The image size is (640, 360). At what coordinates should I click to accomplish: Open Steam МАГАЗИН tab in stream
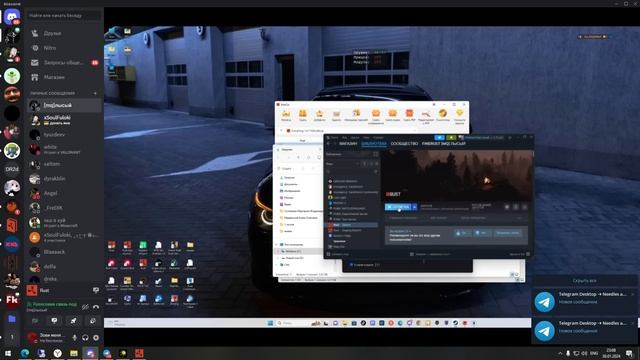tap(348, 144)
